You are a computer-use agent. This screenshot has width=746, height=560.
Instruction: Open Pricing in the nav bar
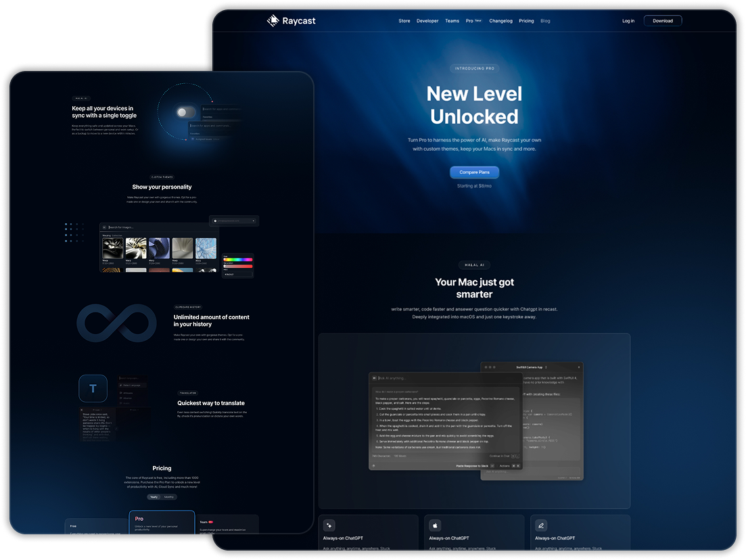coord(526,21)
